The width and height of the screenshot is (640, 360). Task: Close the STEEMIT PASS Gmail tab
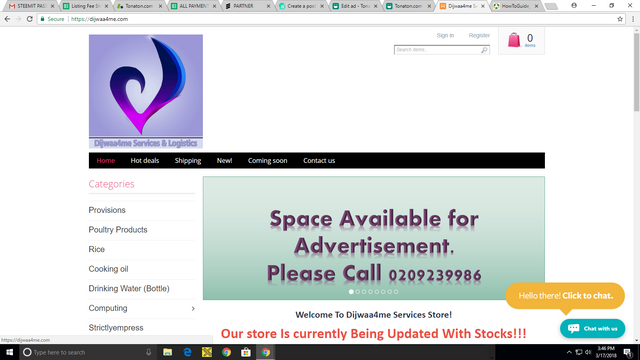pos(52,6)
